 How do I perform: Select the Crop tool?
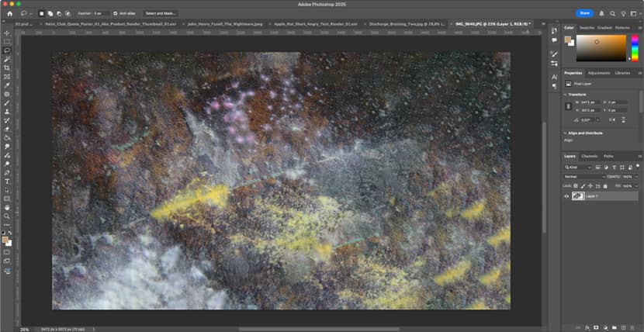point(7,67)
